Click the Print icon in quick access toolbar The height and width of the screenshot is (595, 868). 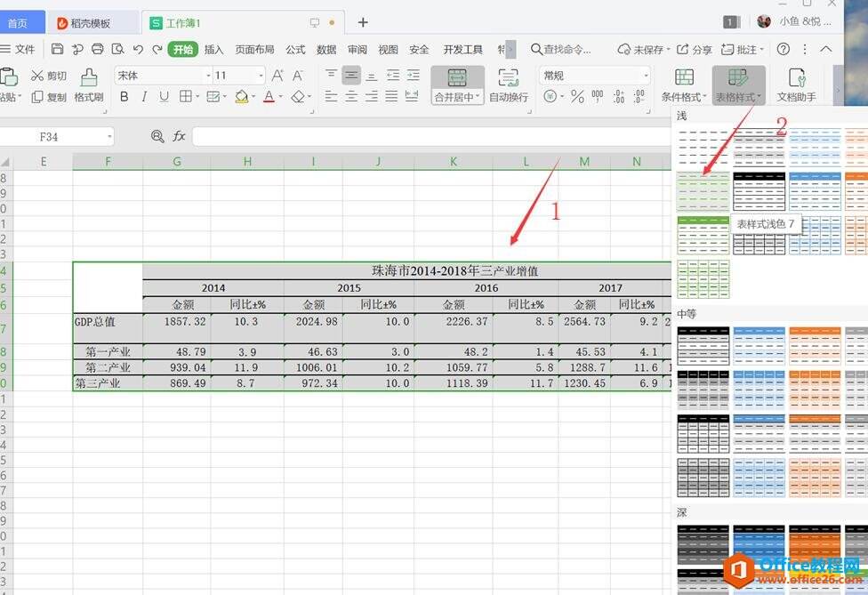[98, 49]
